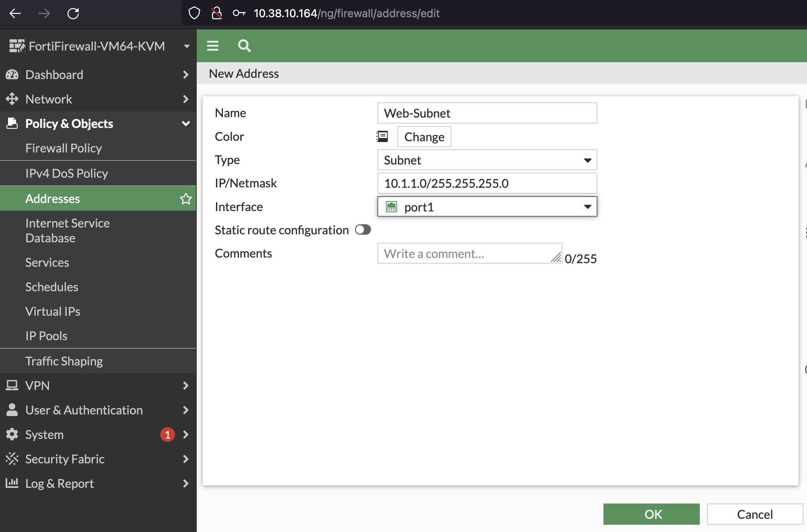Click the search magnifier icon in header
Image resolution: width=807 pixels, height=532 pixels.
click(x=244, y=46)
